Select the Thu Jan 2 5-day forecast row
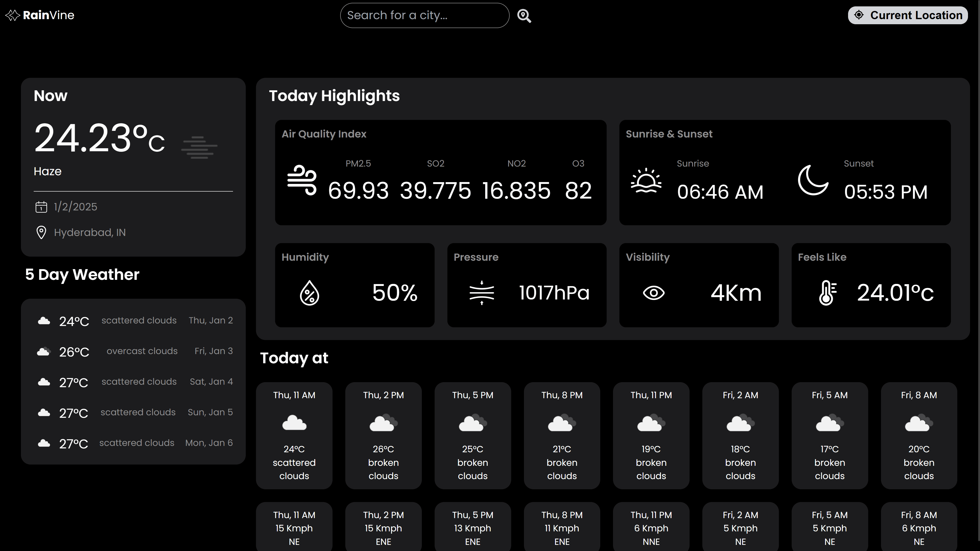This screenshot has width=980, height=551. click(133, 320)
